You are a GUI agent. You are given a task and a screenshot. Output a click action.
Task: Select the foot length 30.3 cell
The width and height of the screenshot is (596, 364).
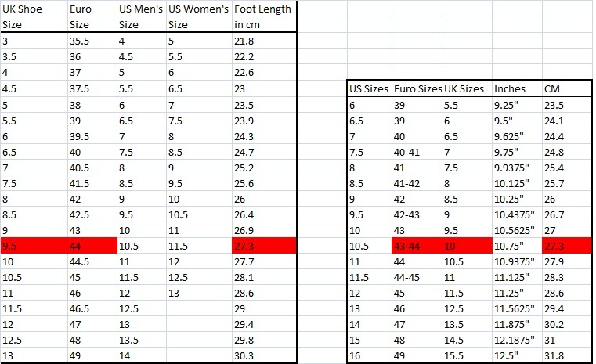264,355
